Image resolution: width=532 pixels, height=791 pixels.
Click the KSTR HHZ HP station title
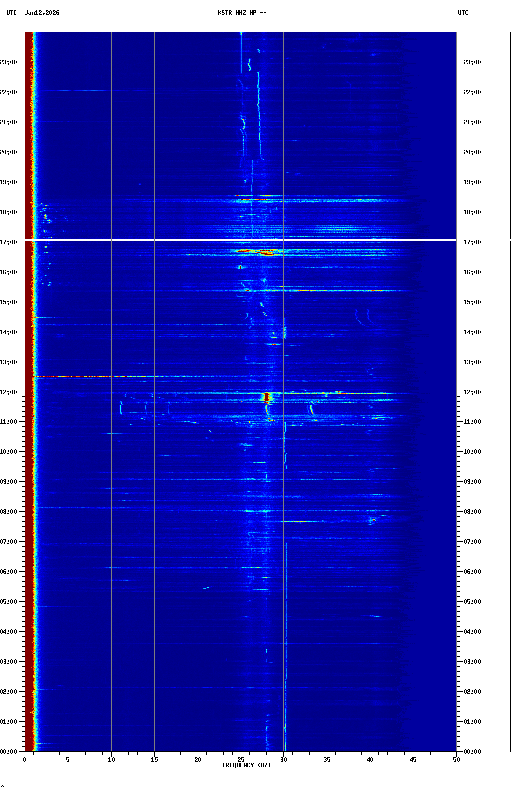click(x=242, y=13)
